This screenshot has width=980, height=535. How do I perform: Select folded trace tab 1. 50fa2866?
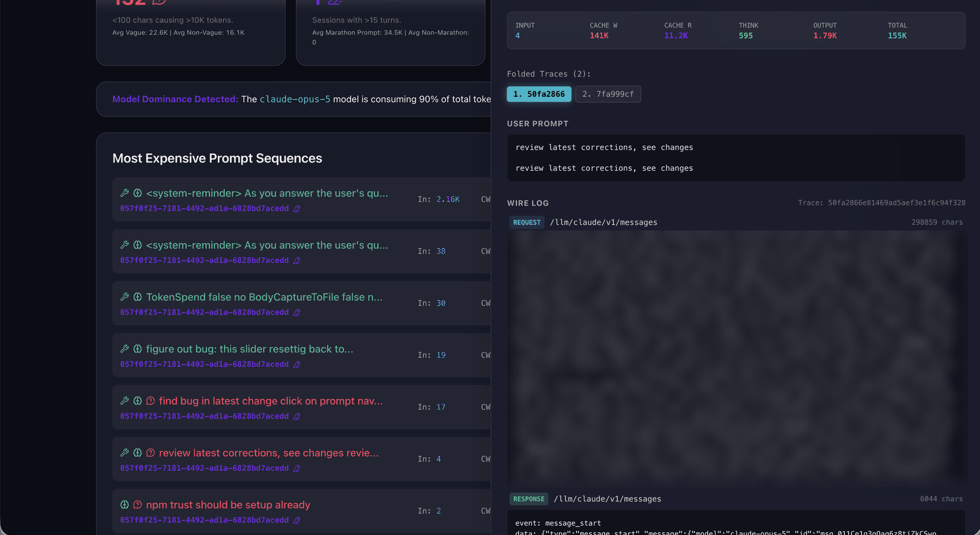pyautogui.click(x=539, y=94)
